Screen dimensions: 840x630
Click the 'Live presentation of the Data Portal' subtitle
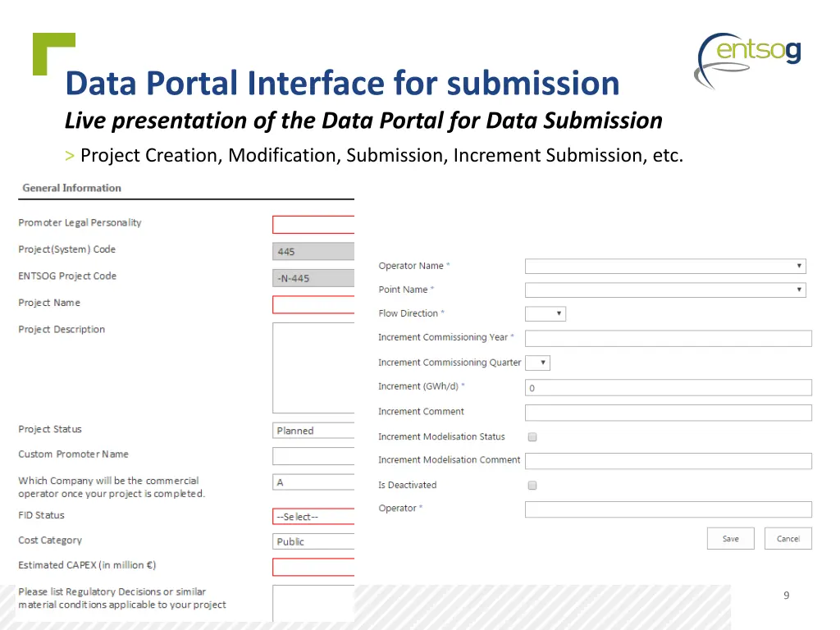click(x=363, y=121)
